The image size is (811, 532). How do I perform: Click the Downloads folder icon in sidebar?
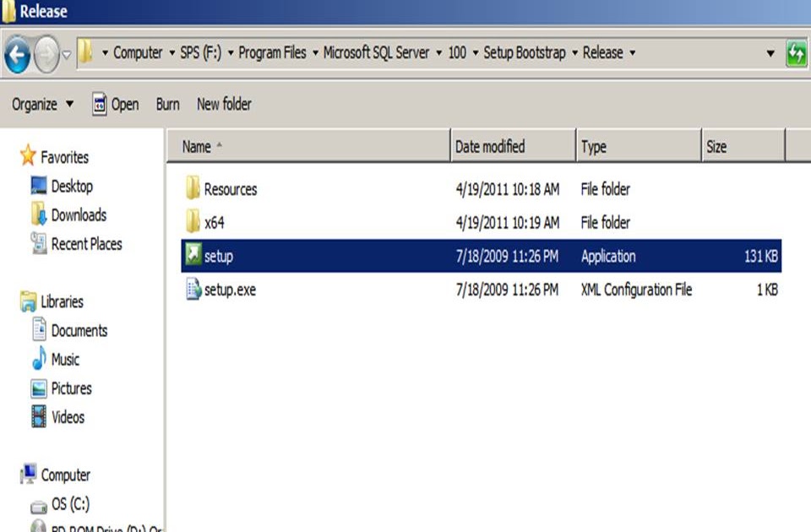(x=39, y=214)
